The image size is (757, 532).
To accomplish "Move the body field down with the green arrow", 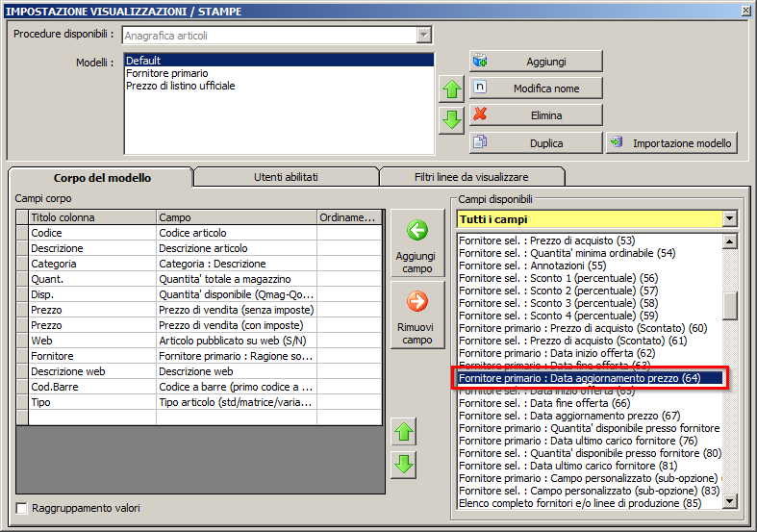I will pyautogui.click(x=404, y=465).
